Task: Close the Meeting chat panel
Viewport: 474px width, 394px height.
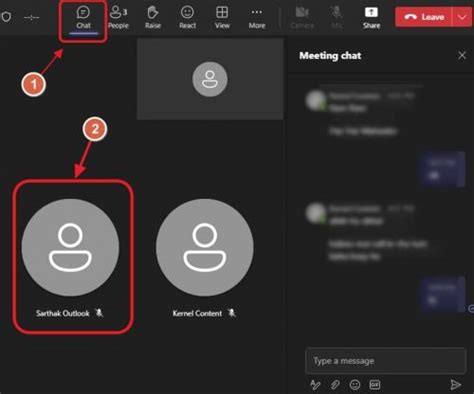Action: click(x=462, y=55)
